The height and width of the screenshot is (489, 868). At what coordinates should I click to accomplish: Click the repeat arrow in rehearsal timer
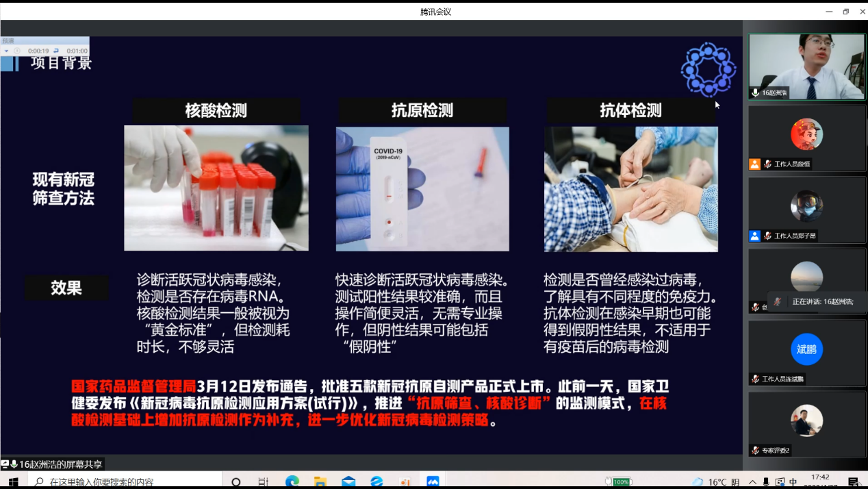tap(56, 51)
